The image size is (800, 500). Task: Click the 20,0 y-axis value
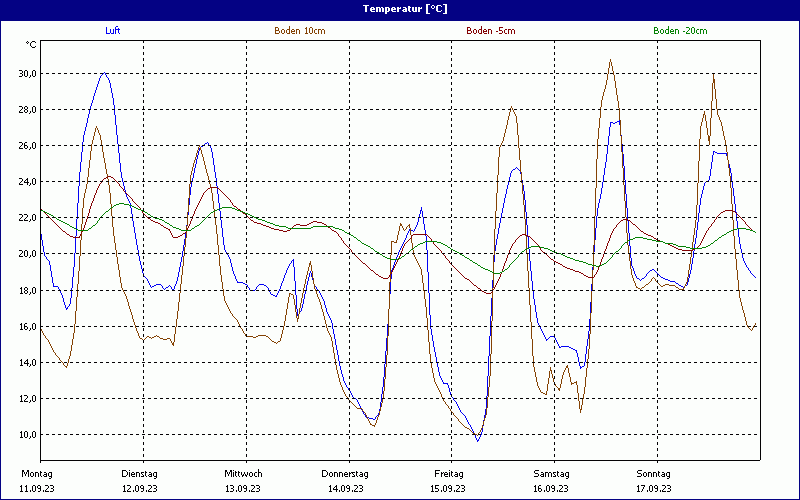point(27,254)
